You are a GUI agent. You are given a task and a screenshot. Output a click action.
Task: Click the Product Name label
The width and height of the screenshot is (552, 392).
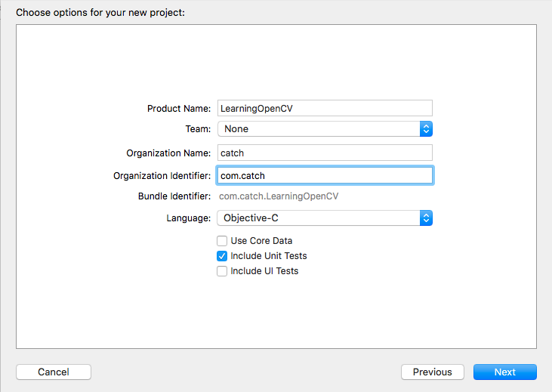[x=179, y=109]
